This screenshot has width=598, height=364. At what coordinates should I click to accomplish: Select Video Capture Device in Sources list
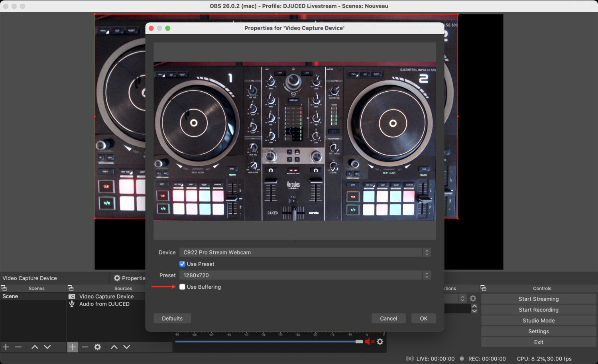tap(106, 296)
